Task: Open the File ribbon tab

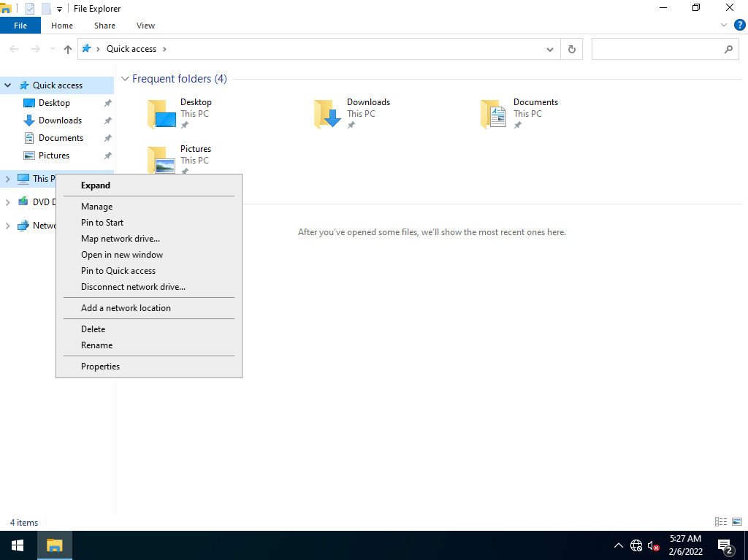Action: [x=20, y=26]
